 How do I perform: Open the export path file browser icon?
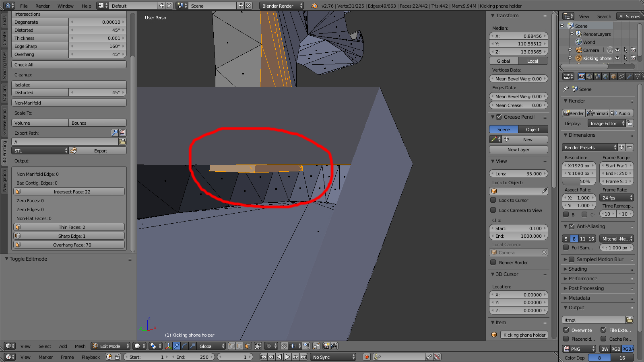point(122,142)
